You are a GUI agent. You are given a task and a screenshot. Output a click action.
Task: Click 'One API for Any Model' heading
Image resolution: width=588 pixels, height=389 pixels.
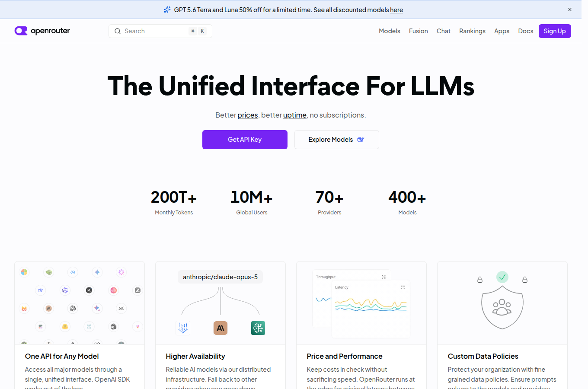(62, 356)
